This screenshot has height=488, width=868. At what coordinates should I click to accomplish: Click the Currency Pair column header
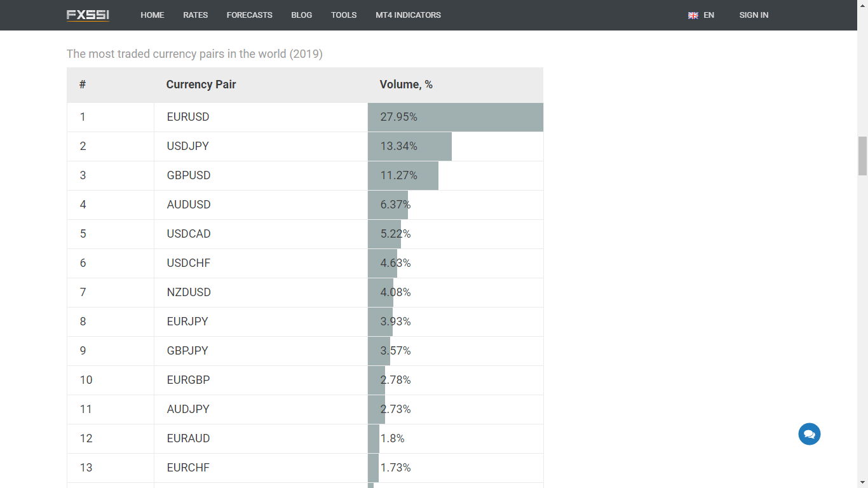click(201, 85)
